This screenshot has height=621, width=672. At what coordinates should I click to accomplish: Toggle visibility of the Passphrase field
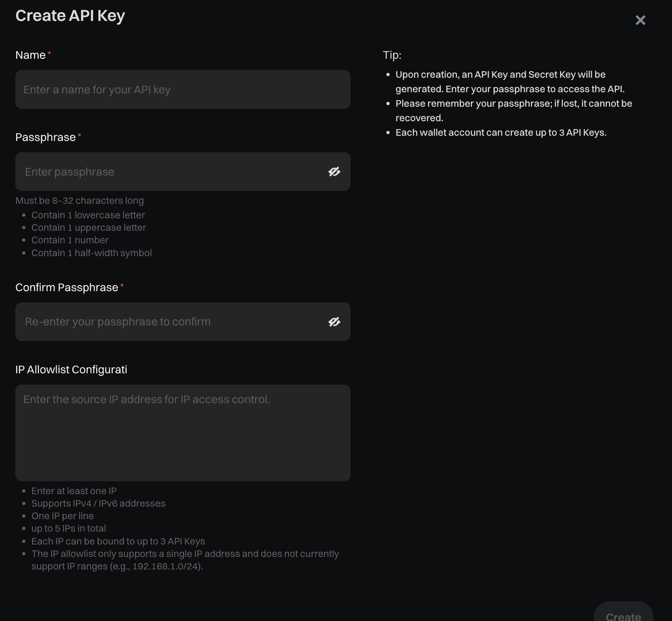click(334, 172)
